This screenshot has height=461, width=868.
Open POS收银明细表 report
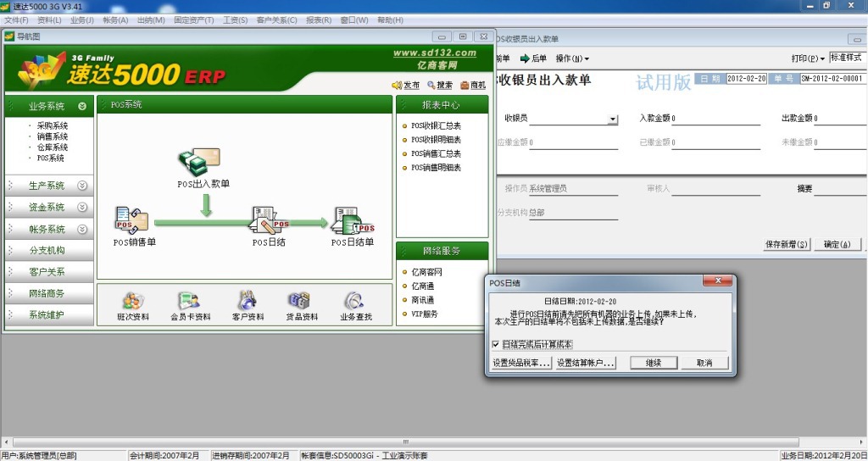pos(436,140)
